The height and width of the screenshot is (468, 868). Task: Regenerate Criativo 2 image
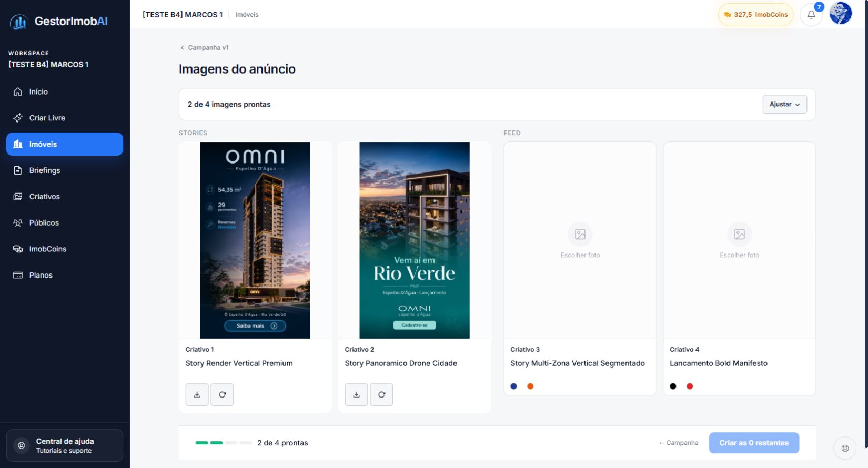[382, 394]
